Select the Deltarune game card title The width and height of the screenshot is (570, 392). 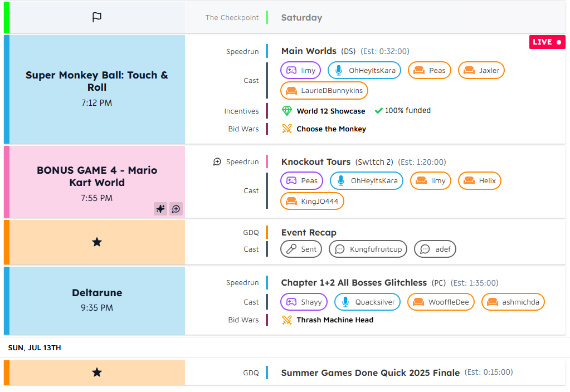97,293
